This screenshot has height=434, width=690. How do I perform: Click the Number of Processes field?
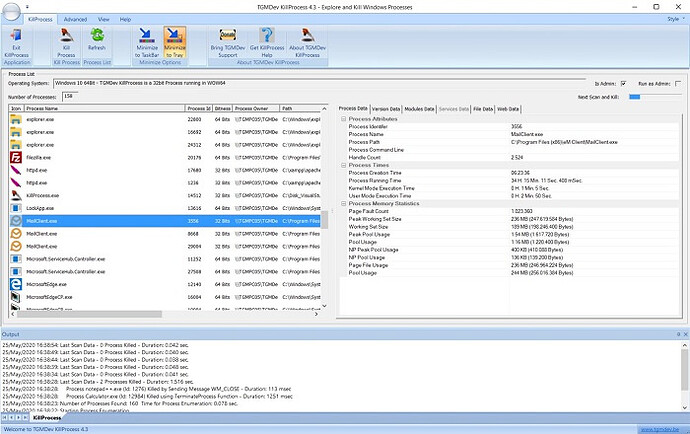68,96
